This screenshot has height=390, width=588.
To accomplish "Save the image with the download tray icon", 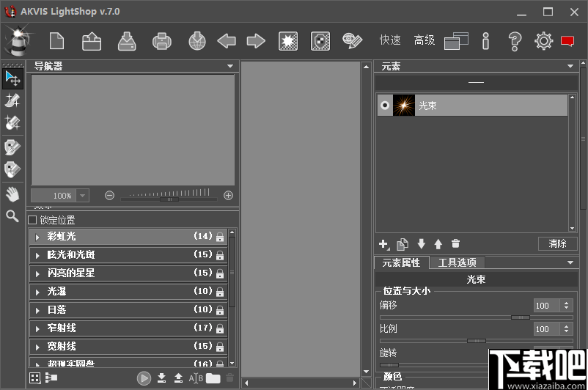I will pyautogui.click(x=127, y=41).
